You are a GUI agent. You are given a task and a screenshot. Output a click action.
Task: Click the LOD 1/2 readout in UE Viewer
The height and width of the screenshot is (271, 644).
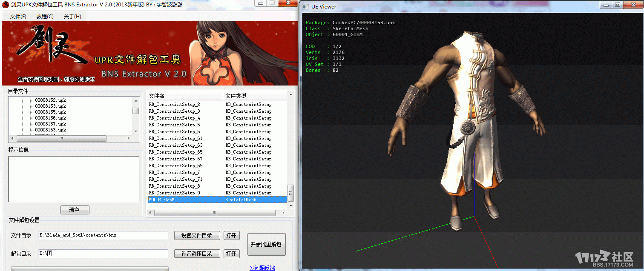coord(324,46)
